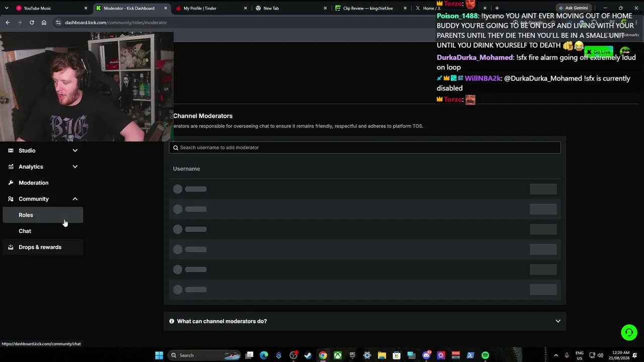Viewport: 644px width, 362px height.
Task: Click the address bar URL
Action: tap(116, 23)
